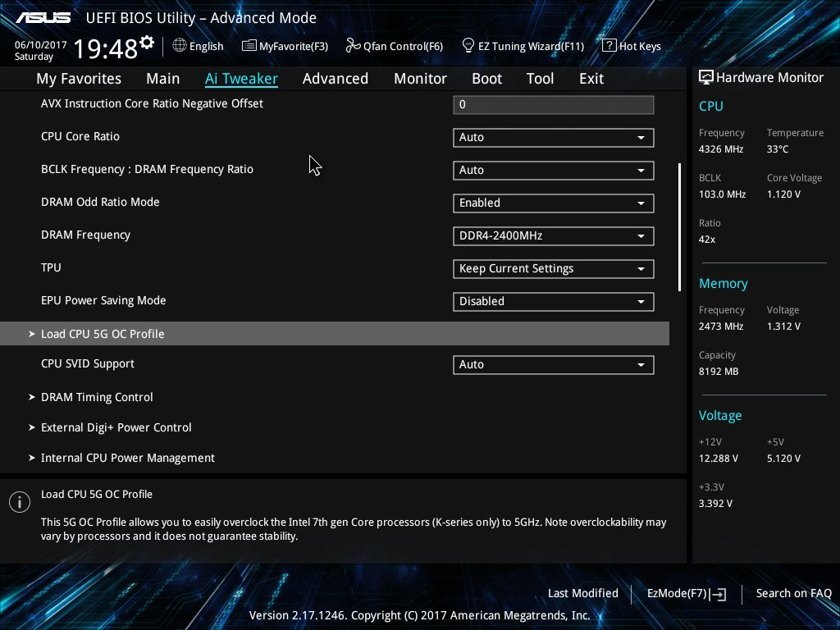Click the CPU temperature value 33°C
Viewport: 840px width, 630px height.
[x=778, y=149]
